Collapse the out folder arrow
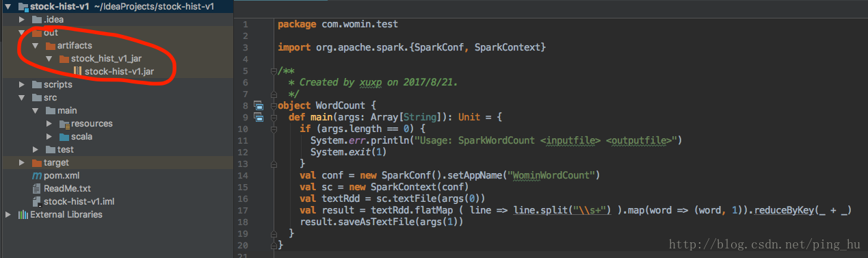The width and height of the screenshot is (868, 258). tap(21, 32)
